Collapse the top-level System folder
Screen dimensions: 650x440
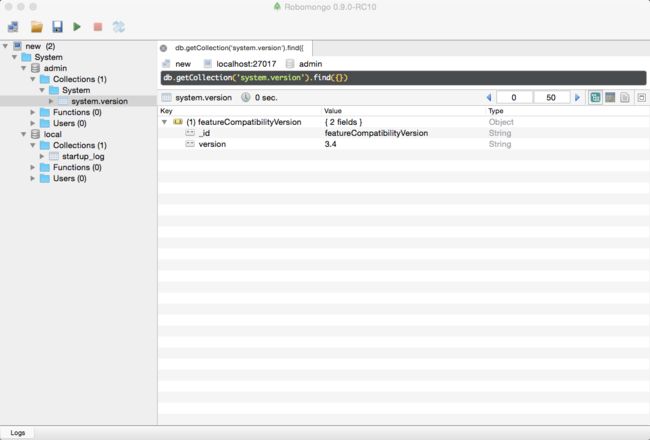(x=15, y=57)
